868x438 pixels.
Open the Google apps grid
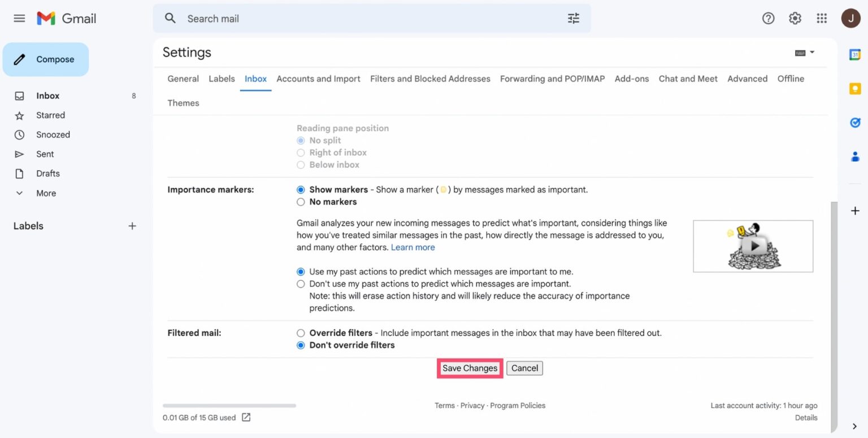click(x=822, y=18)
